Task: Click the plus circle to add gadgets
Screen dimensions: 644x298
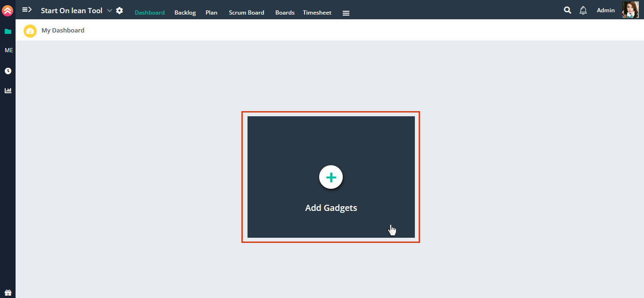Action: pyautogui.click(x=331, y=177)
